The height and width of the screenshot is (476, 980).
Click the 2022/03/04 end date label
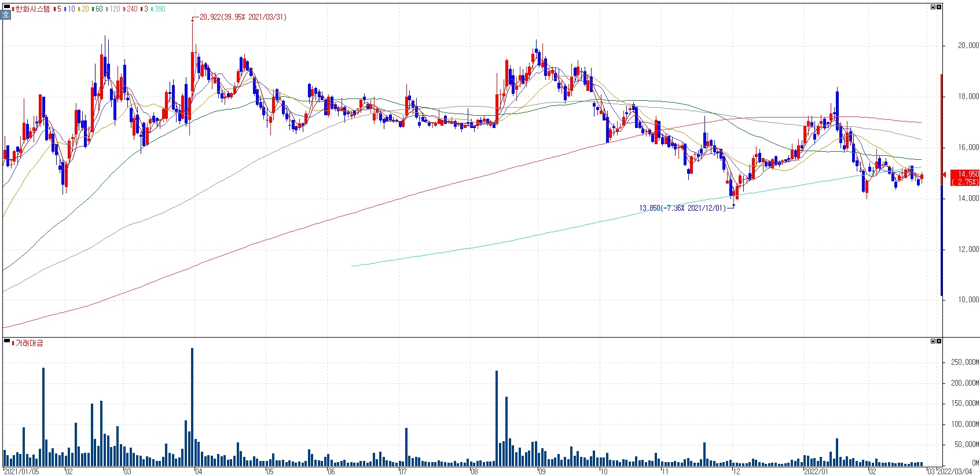(955, 471)
